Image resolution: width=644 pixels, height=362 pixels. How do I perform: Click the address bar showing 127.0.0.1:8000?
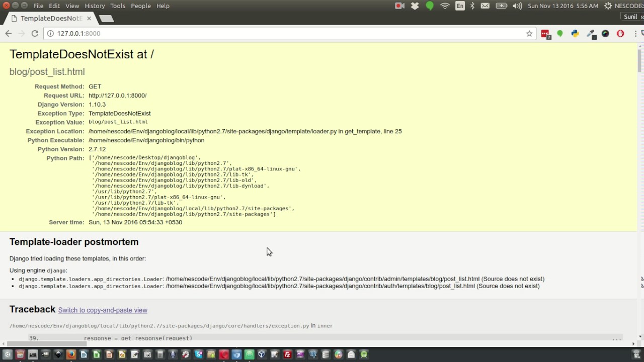click(x=289, y=33)
